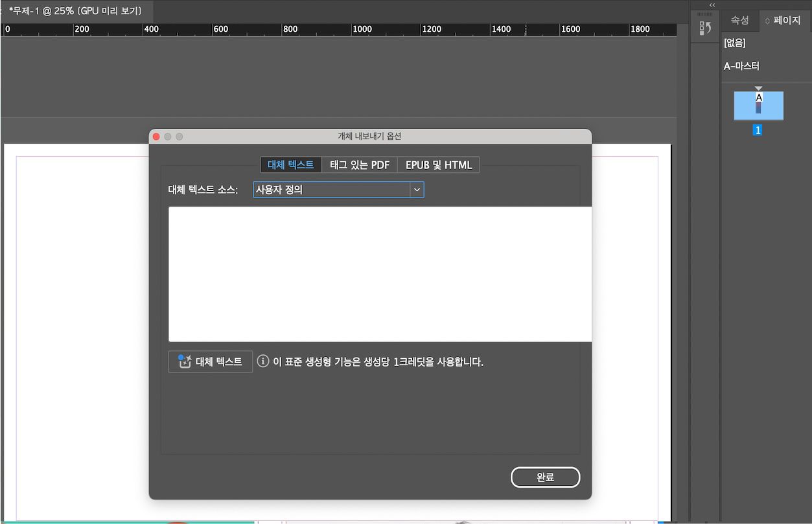Generate alt text with the 대체 텍스트 button
This screenshot has width=812, height=524.
[211, 361]
